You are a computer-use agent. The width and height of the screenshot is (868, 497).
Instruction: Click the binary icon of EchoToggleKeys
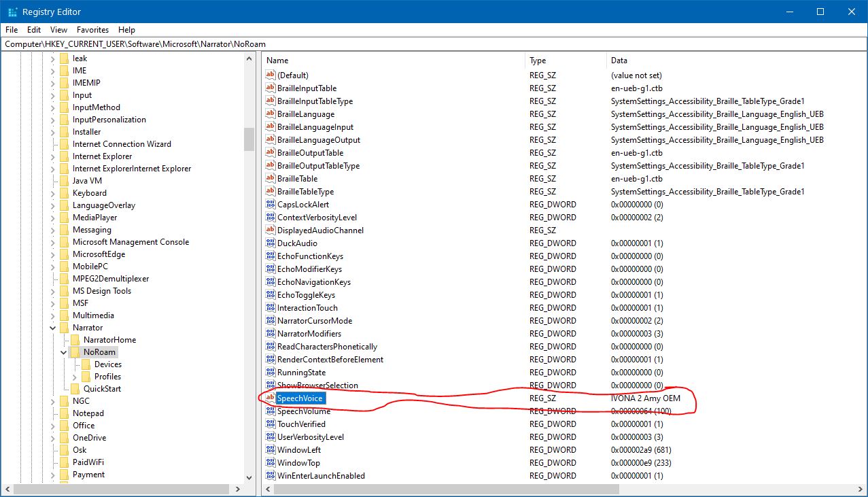click(270, 295)
